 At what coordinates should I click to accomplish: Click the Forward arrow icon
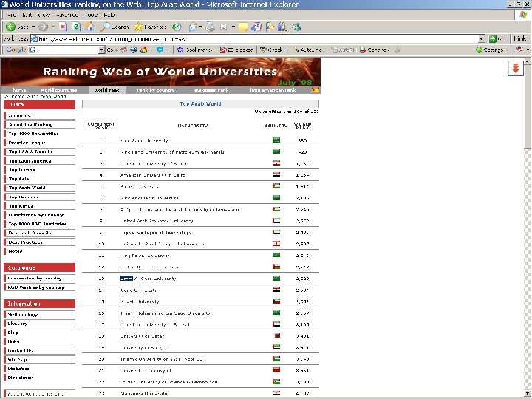point(43,27)
